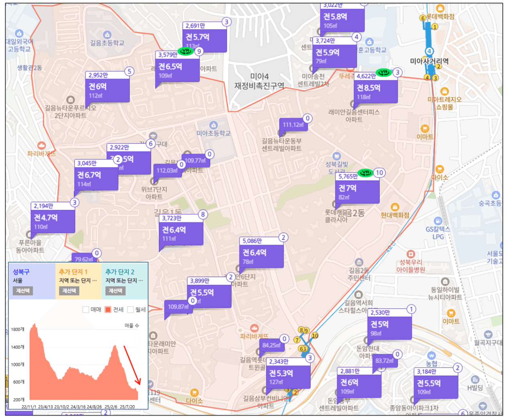Enable the 월세 checkbox
The height and width of the screenshot is (420, 507).
(x=130, y=309)
